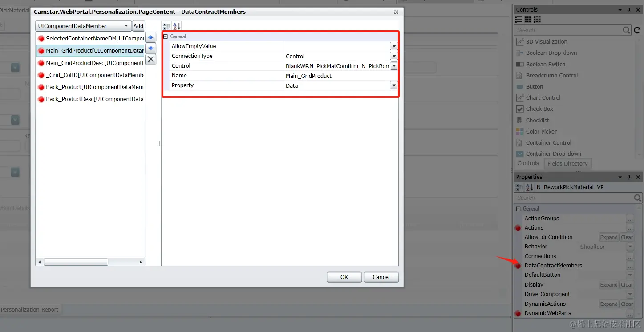Pin the Controls panel
Viewport: 644px width, 332px height.
tap(629, 10)
